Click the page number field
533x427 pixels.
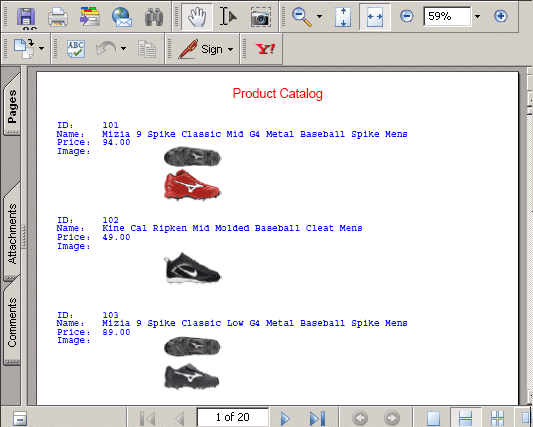[x=233, y=417]
